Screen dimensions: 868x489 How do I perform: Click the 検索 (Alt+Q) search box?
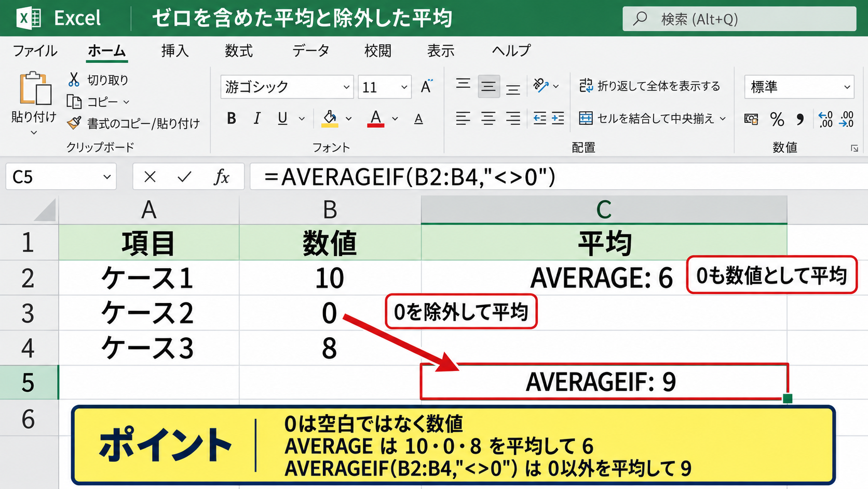click(739, 19)
